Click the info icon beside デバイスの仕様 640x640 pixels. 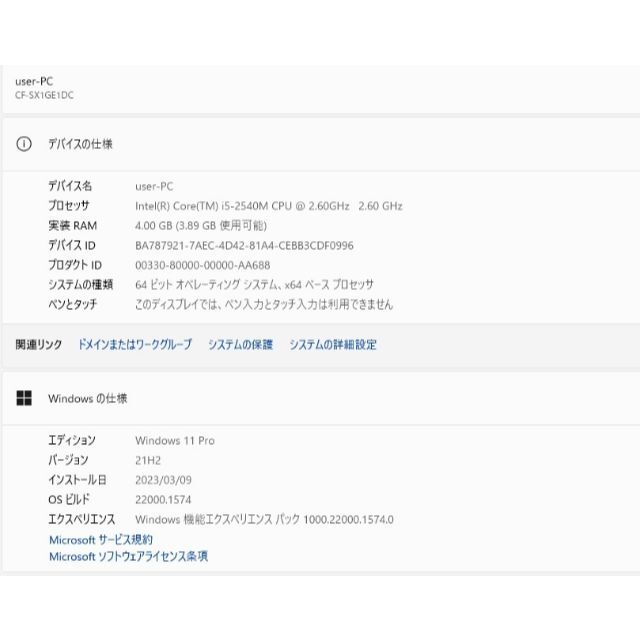point(24,144)
